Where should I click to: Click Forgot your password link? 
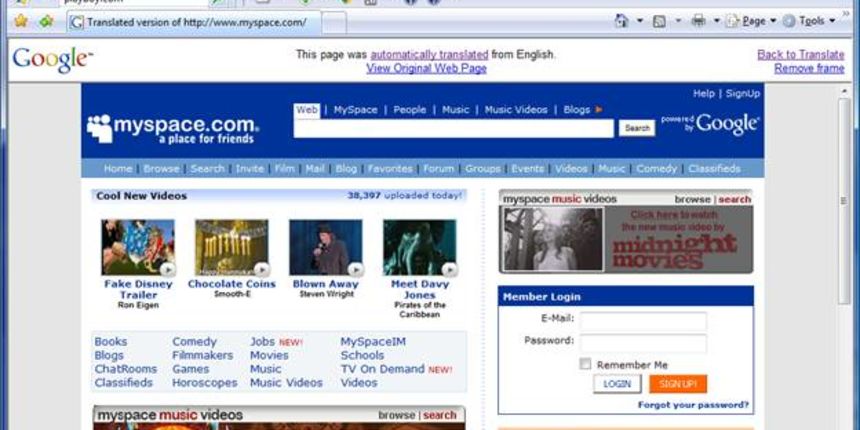pos(693,405)
